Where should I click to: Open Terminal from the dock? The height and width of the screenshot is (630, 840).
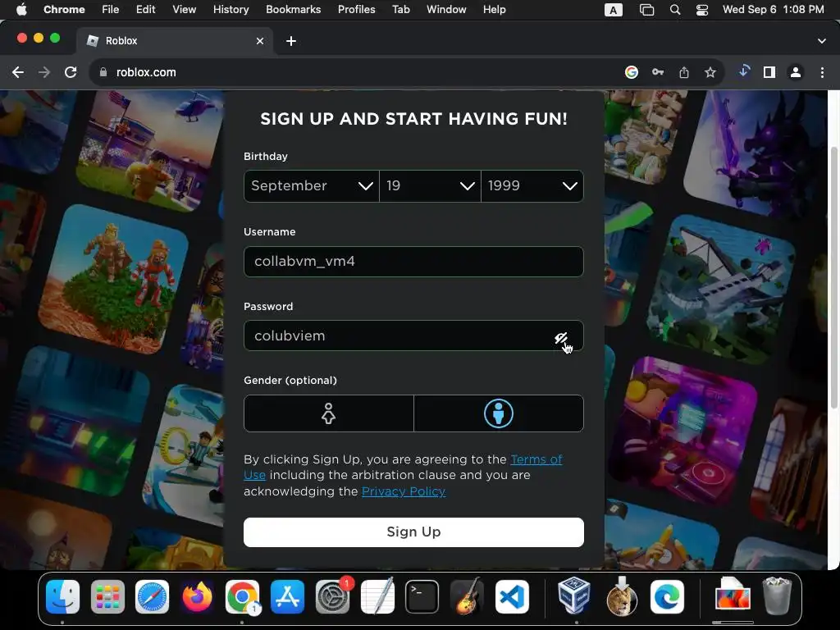(x=422, y=597)
